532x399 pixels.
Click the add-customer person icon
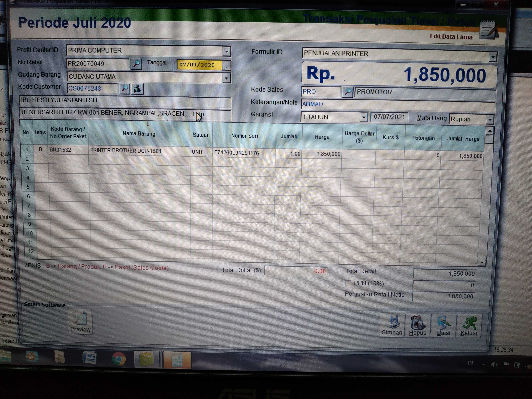[137, 89]
